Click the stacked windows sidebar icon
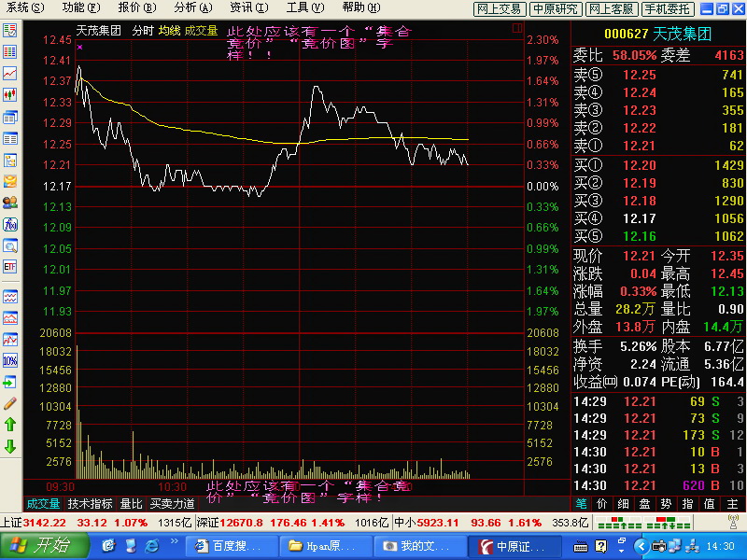The width and height of the screenshot is (747, 560). 10,117
